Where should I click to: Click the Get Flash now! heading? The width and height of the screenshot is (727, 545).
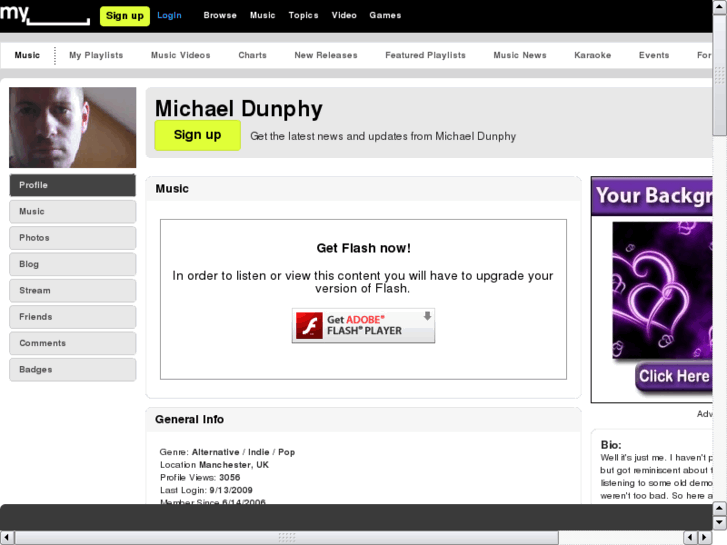click(364, 248)
